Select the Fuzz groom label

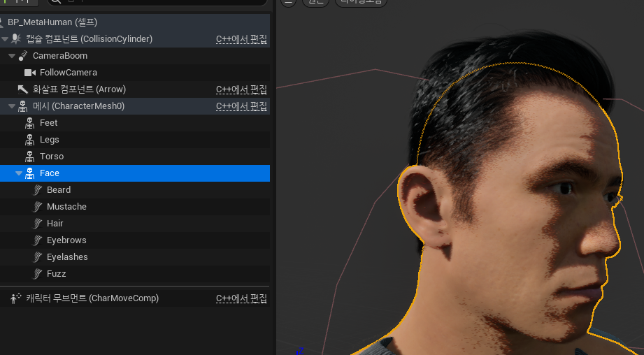point(56,274)
